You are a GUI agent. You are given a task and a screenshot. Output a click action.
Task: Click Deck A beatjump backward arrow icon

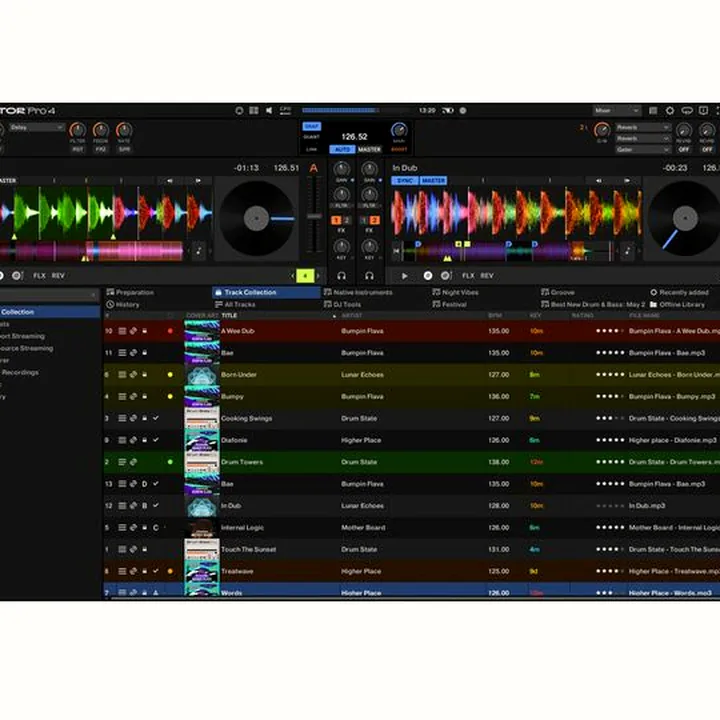(x=169, y=180)
